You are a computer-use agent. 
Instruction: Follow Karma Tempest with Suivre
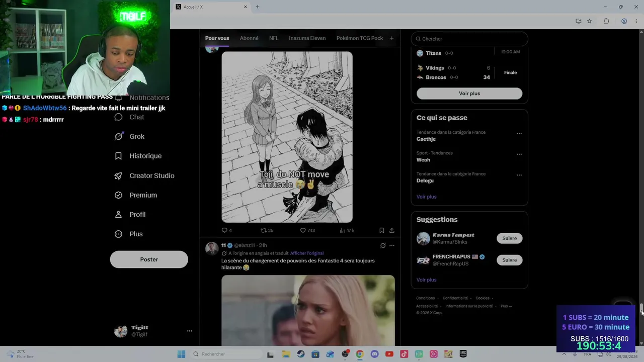tap(509, 238)
